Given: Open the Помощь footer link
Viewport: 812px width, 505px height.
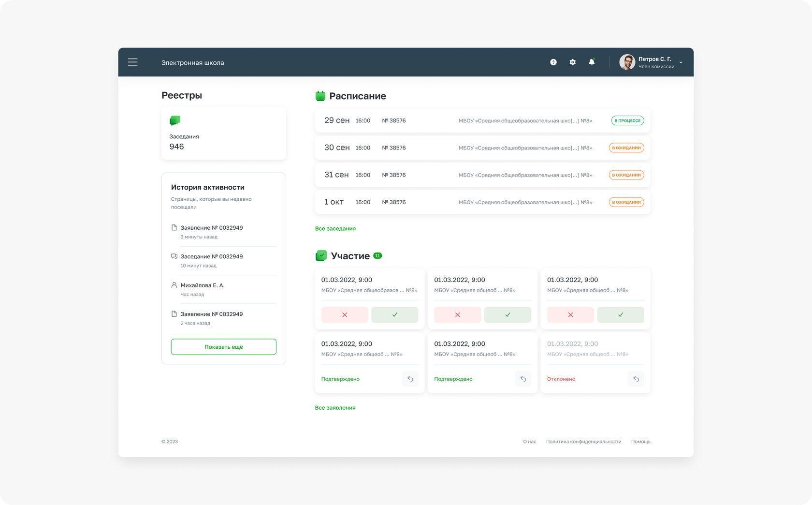Looking at the screenshot, I should (x=641, y=442).
